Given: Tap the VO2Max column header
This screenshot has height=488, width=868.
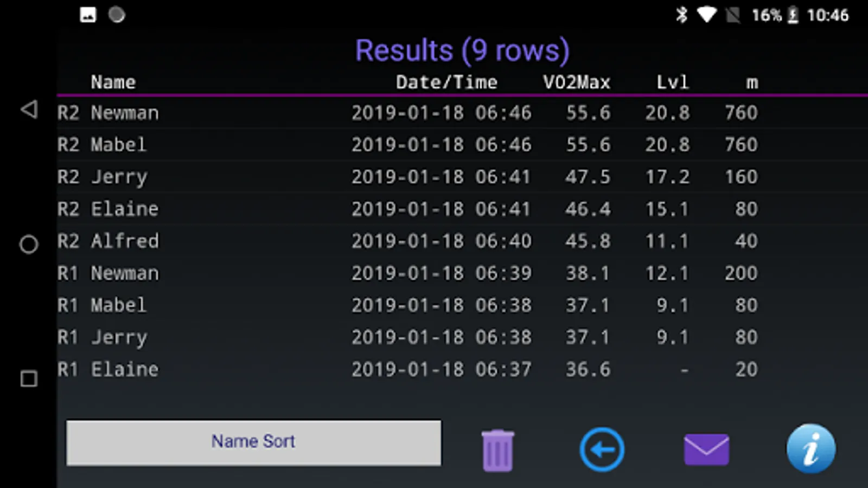Looking at the screenshot, I should point(576,82).
